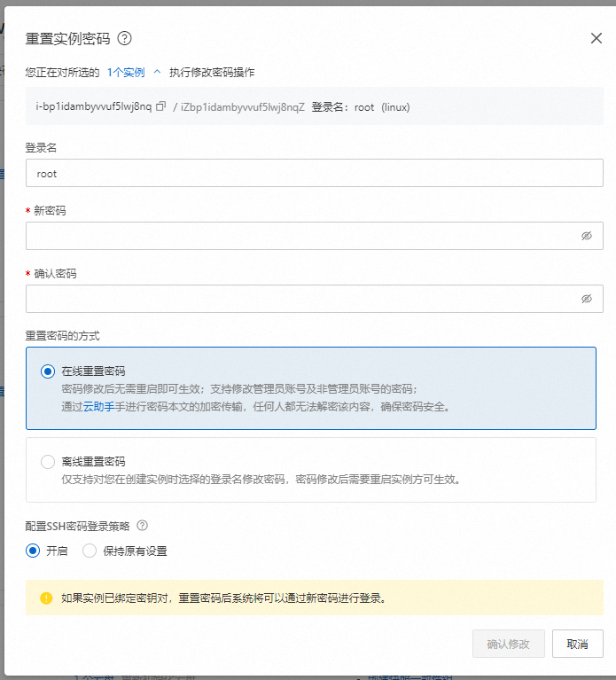Click the instance name iZbp1idambyvvuf5lwj8nqZ text
The image size is (616, 680).
[x=243, y=107]
